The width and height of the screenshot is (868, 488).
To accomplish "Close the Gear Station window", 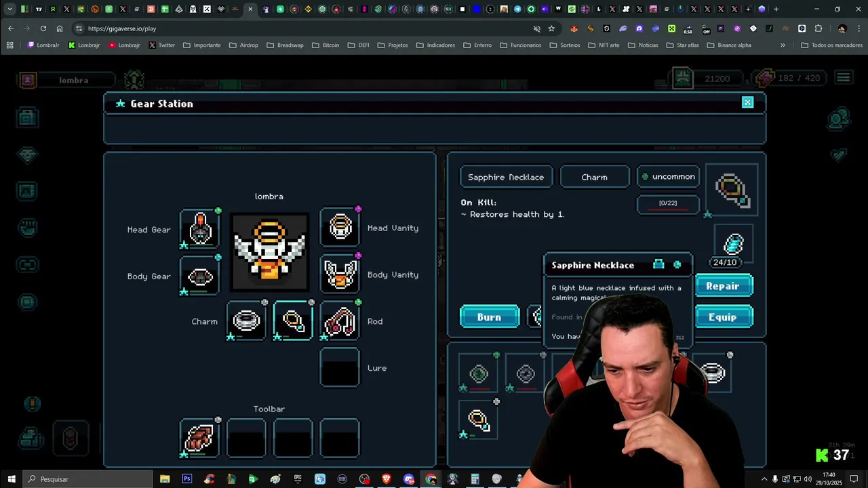I will pyautogui.click(x=748, y=102).
